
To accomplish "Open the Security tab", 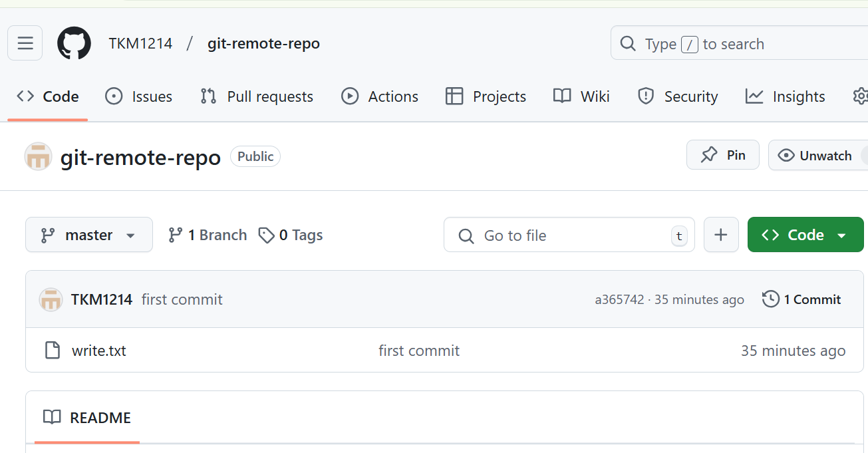I will (678, 96).
